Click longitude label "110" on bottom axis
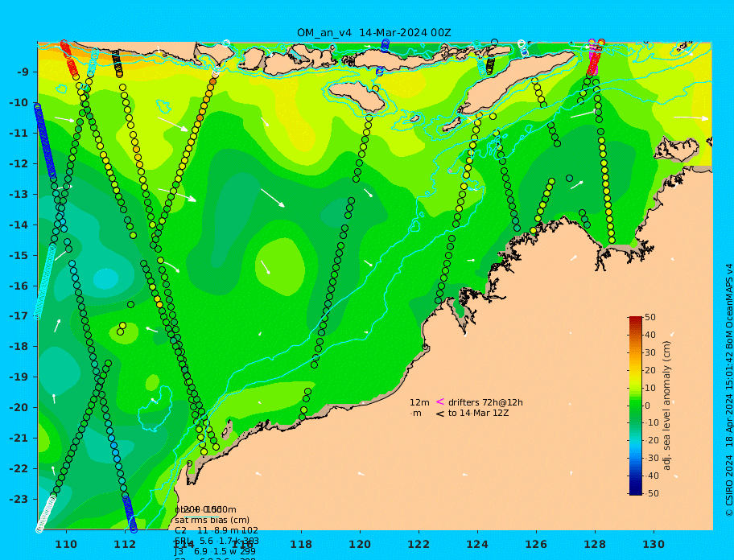This screenshot has height=560, width=734. 66,545
